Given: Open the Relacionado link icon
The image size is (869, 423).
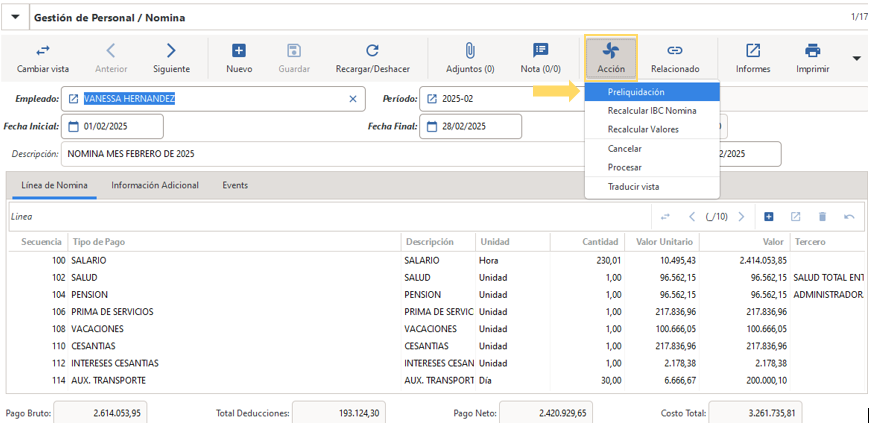Looking at the screenshot, I should (674, 51).
